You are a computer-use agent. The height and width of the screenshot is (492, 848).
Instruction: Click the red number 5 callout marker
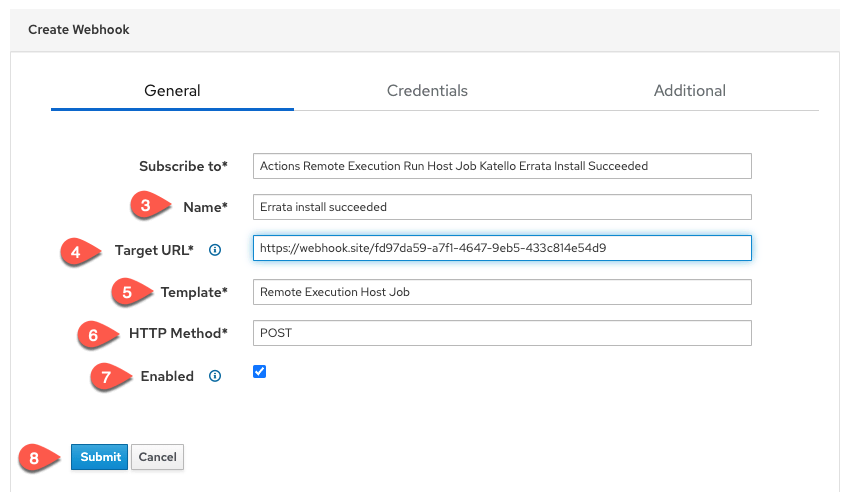click(x=127, y=292)
